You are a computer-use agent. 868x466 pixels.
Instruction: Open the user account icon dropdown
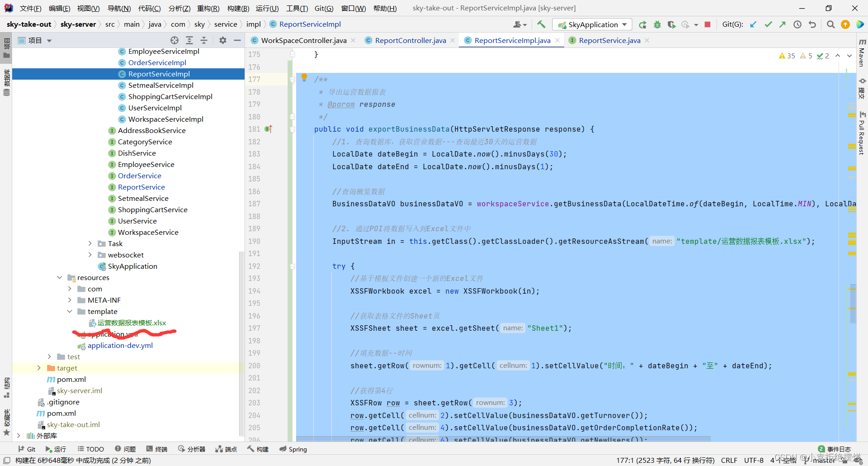pos(520,24)
